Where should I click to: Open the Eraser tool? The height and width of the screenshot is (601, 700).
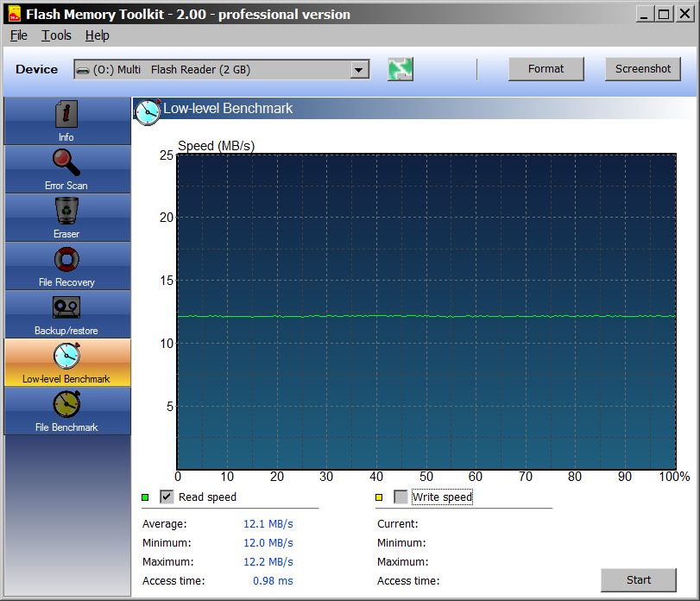click(x=66, y=218)
